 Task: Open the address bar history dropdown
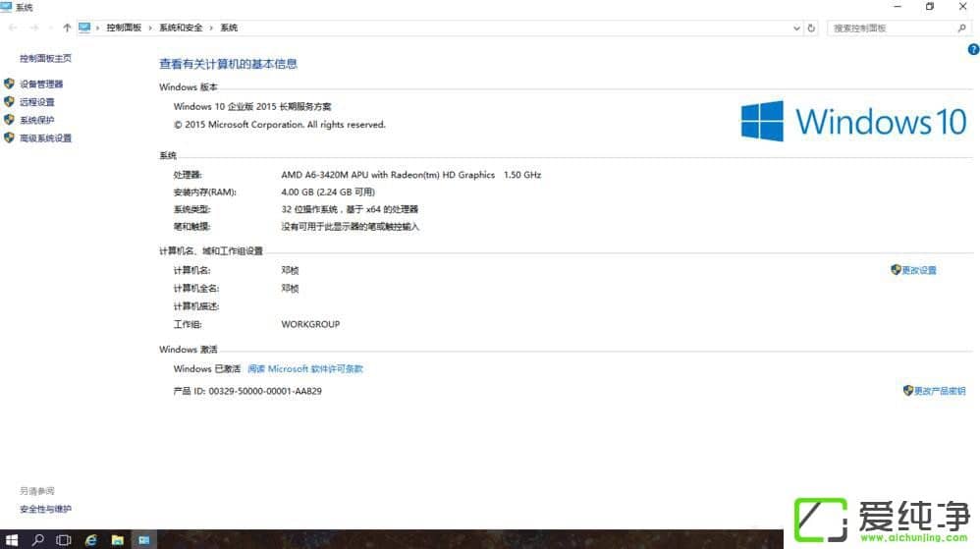pyautogui.click(x=796, y=28)
